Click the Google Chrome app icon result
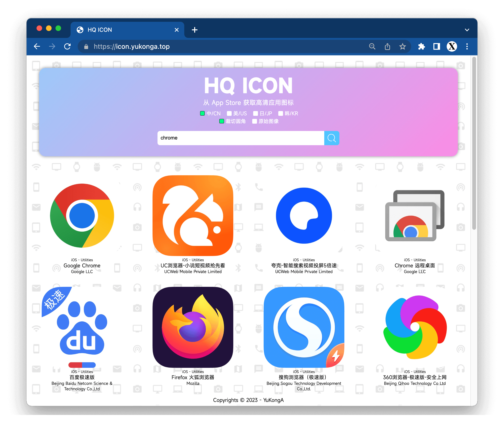 (82, 216)
